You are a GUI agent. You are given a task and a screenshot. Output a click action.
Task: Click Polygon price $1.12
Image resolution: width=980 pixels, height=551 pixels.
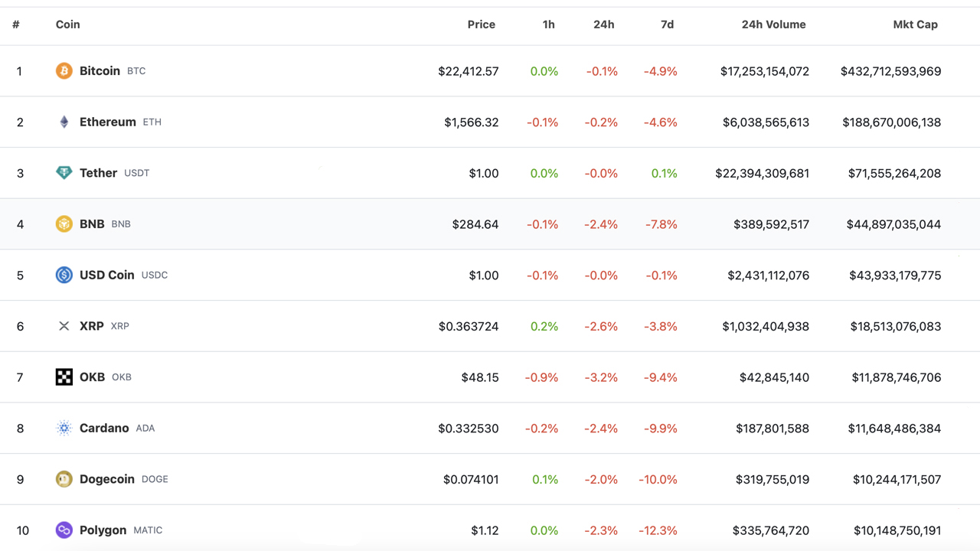pyautogui.click(x=485, y=530)
